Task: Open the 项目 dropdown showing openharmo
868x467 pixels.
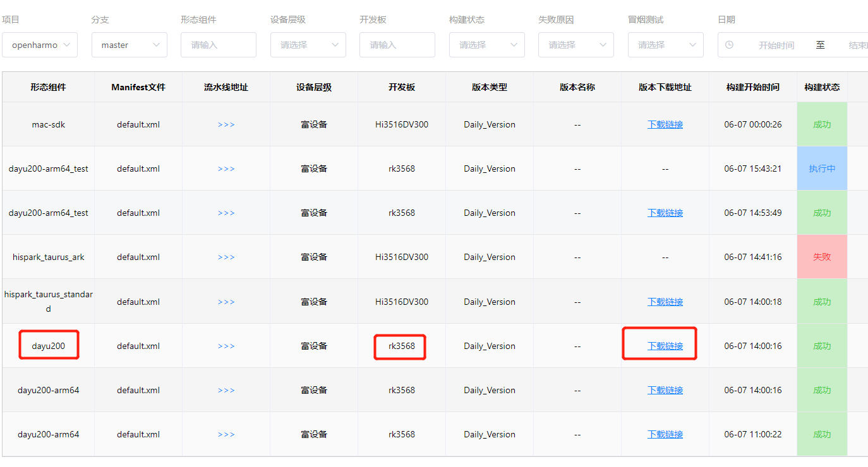Action: [40, 45]
